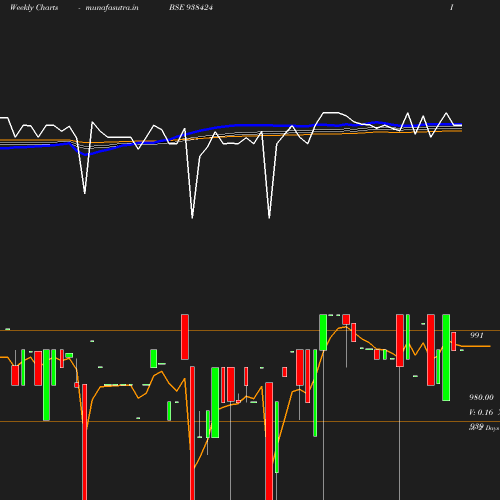This screenshot has width=500, height=500.
Task: Click the '991' price level label
Action: pyautogui.click(x=477, y=335)
